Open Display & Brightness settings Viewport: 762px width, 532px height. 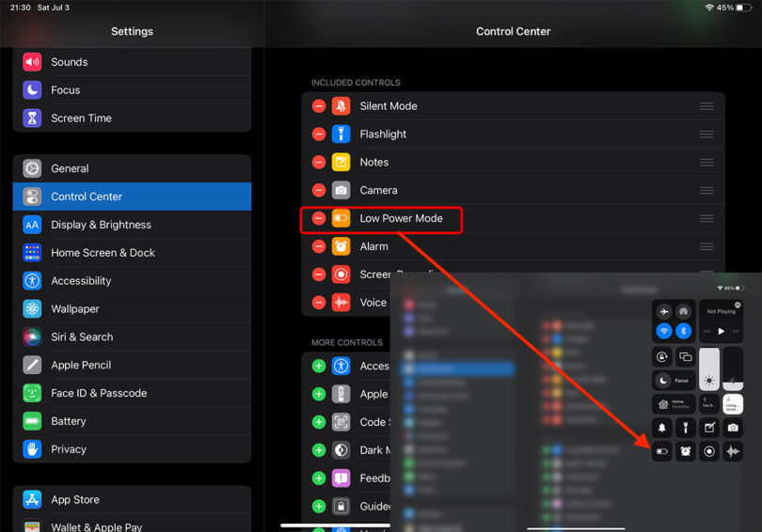click(132, 225)
